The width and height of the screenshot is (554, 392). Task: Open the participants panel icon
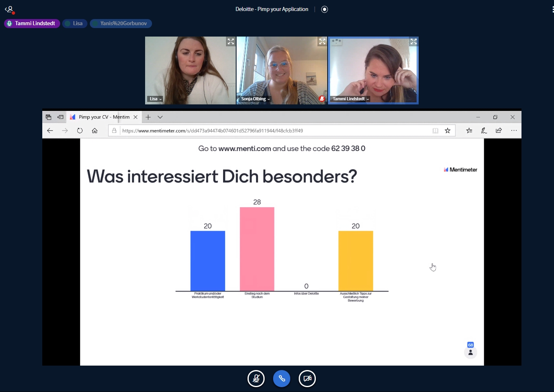click(10, 9)
